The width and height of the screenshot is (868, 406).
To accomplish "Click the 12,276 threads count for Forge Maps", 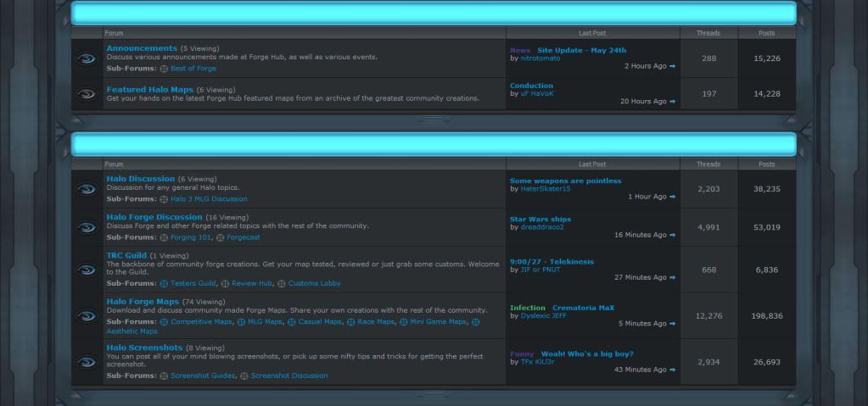I will pyautogui.click(x=709, y=316).
